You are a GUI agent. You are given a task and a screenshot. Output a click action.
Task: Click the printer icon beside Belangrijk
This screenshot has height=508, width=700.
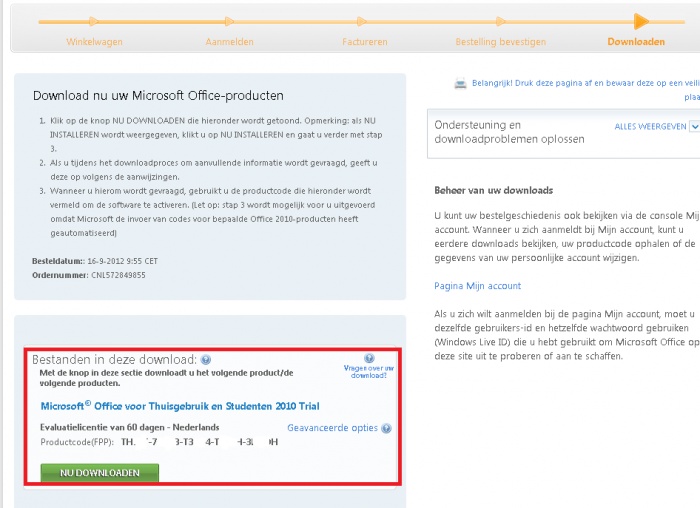point(460,83)
